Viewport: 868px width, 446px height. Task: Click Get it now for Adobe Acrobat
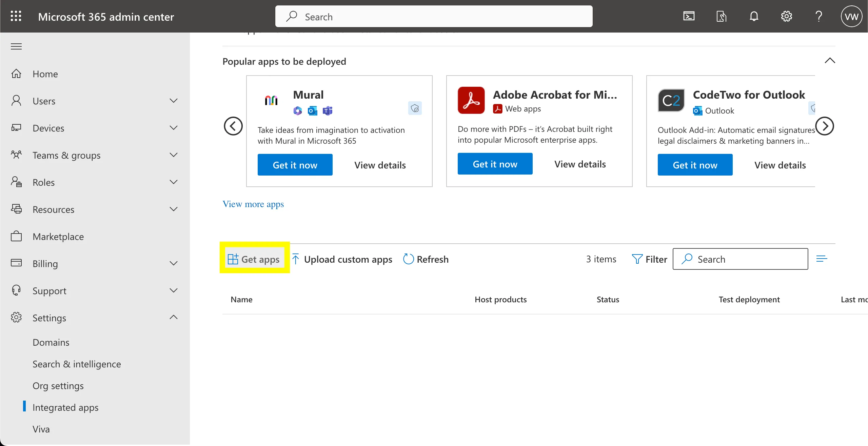click(x=495, y=164)
